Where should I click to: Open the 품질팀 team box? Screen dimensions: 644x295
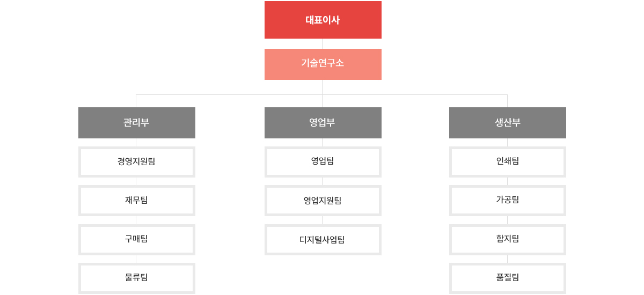pyautogui.click(x=508, y=278)
